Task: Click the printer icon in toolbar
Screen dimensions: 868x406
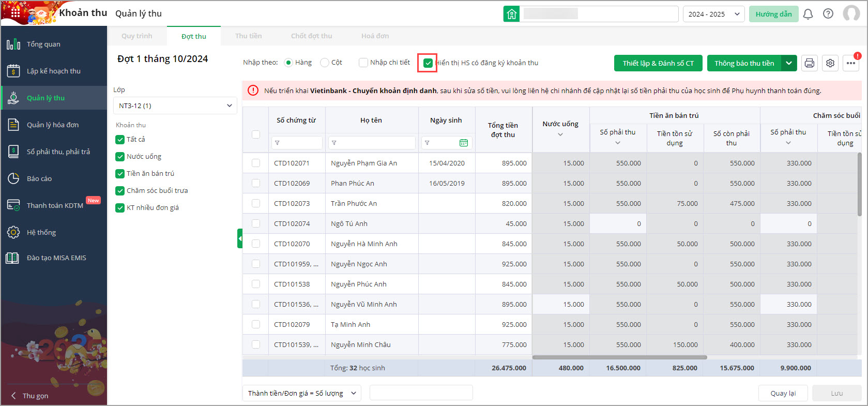Action: [809, 63]
